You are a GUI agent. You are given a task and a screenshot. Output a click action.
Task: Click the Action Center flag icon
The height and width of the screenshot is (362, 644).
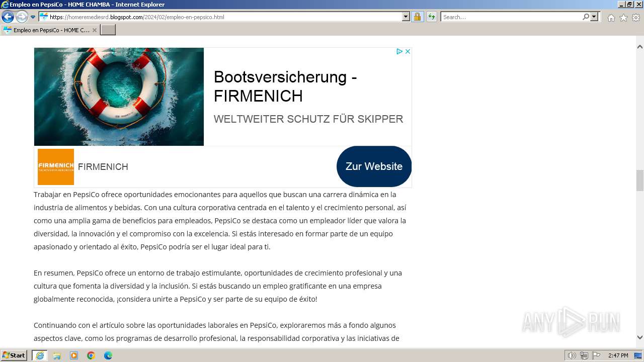tap(596, 355)
